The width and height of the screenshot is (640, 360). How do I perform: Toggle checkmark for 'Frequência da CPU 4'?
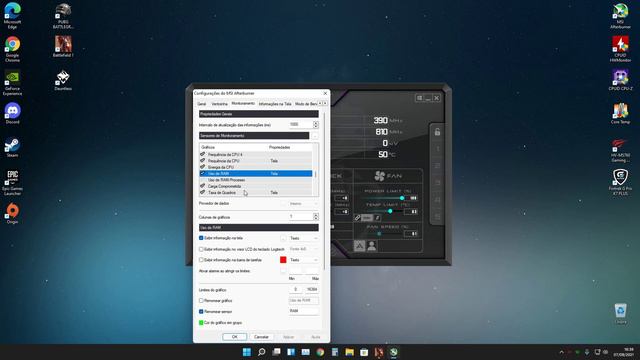[x=202, y=154]
